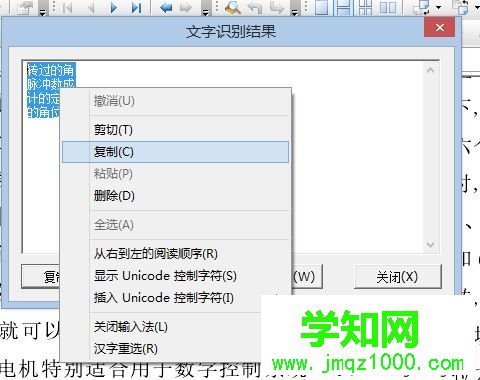Choose 全选(A) from the context menu
Viewport: 480px width, 380px height.
pos(175,225)
